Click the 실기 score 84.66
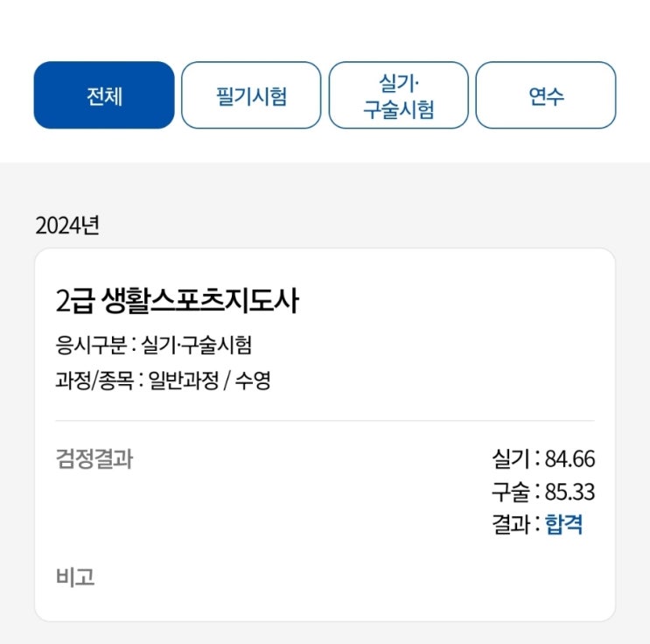 click(570, 458)
